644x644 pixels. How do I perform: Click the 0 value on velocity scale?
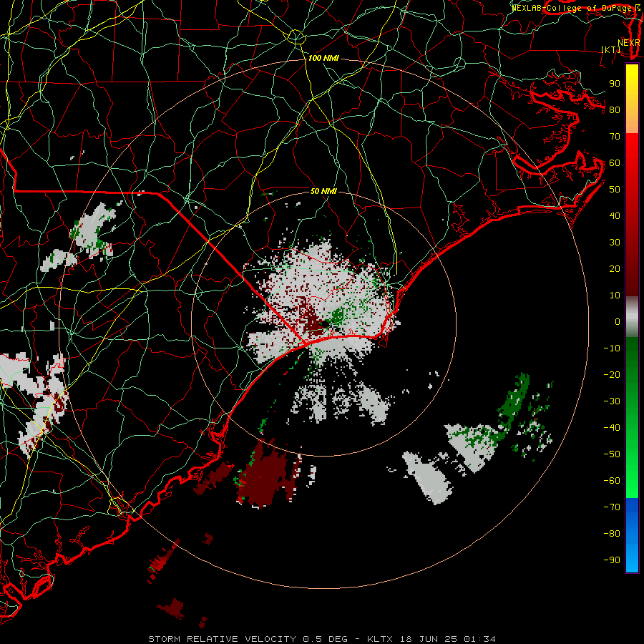(x=618, y=322)
